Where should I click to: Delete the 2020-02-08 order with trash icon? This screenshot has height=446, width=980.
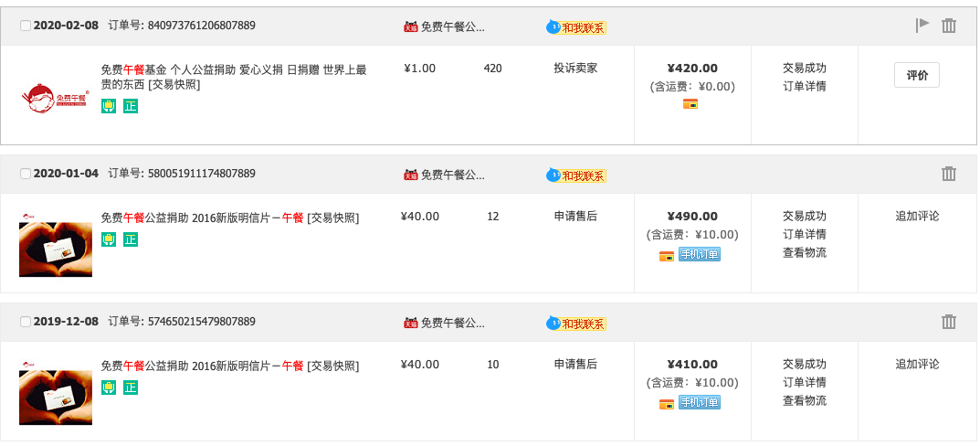click(x=949, y=26)
